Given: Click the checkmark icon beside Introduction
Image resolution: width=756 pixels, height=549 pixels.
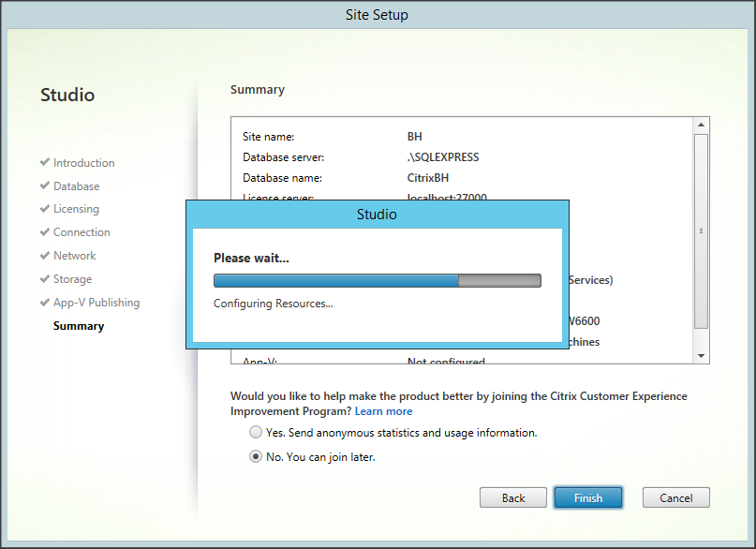Looking at the screenshot, I should tap(45, 162).
